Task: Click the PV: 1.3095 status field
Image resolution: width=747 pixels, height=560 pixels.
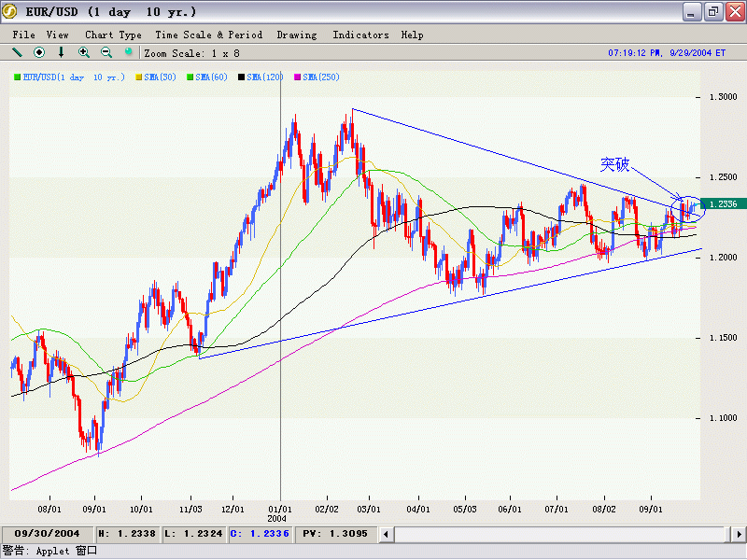Action: 335,534
